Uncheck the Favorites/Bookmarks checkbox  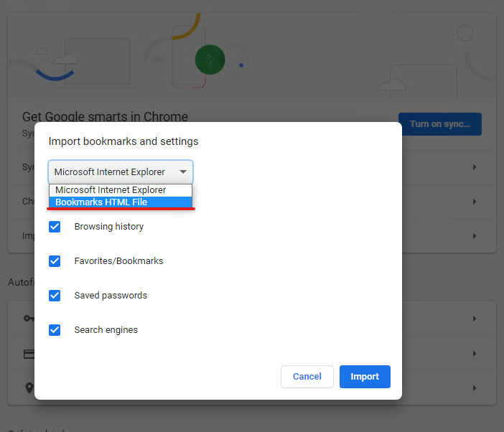pos(55,260)
